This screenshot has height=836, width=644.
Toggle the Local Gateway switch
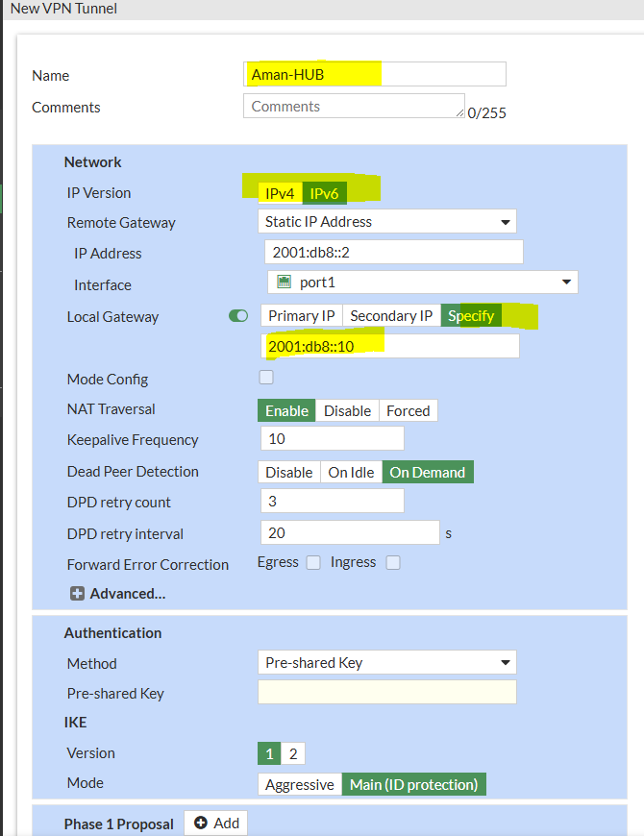click(238, 316)
